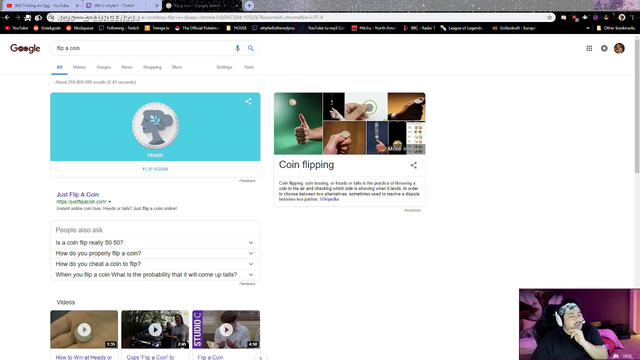Screen dimensions: 640x360
Task: Share the Coin flipping knowledge panel
Action: 413,165
